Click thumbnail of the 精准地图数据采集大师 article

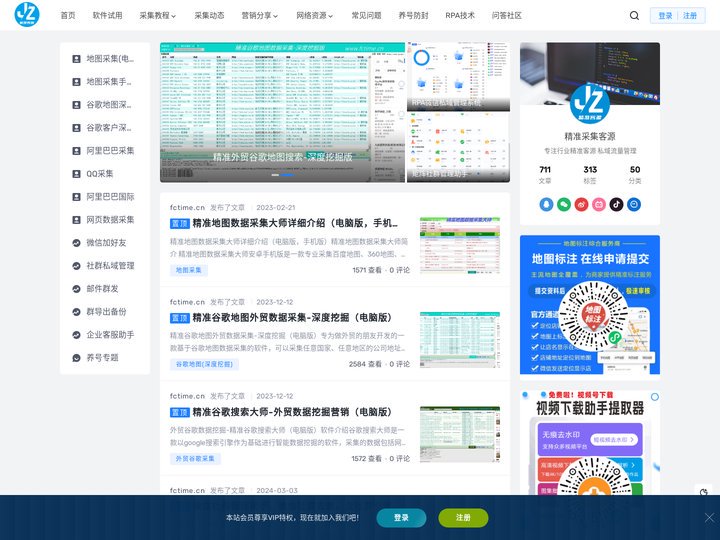[x=460, y=245]
